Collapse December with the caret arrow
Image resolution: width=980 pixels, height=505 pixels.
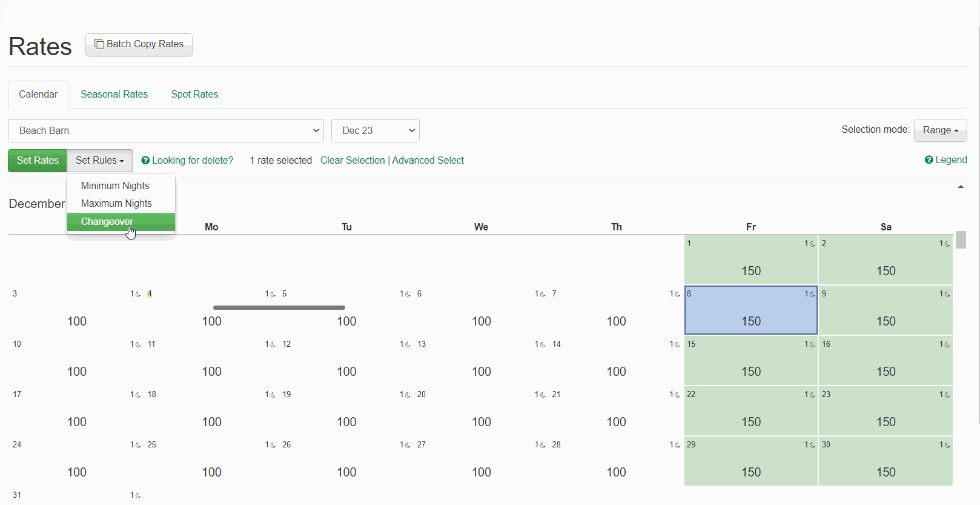[961, 187]
